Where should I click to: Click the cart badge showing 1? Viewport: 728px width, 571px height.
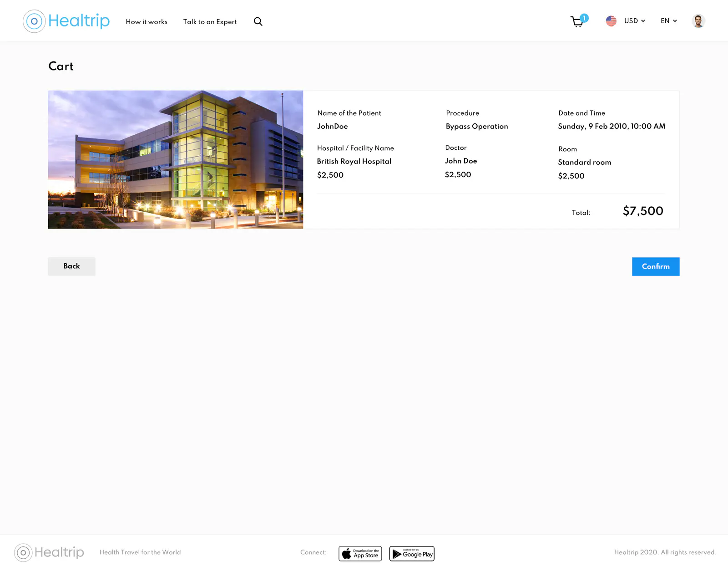(584, 18)
